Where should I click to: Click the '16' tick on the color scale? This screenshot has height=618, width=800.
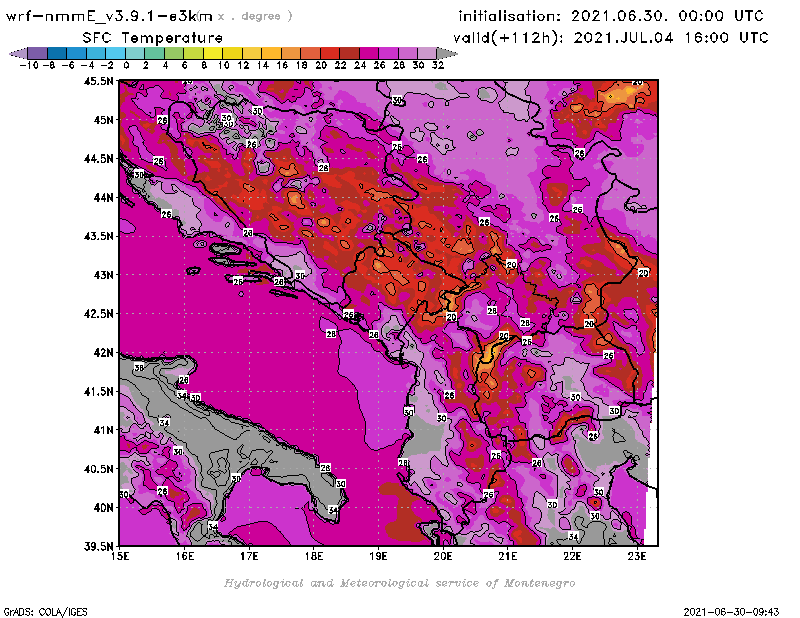(x=282, y=65)
